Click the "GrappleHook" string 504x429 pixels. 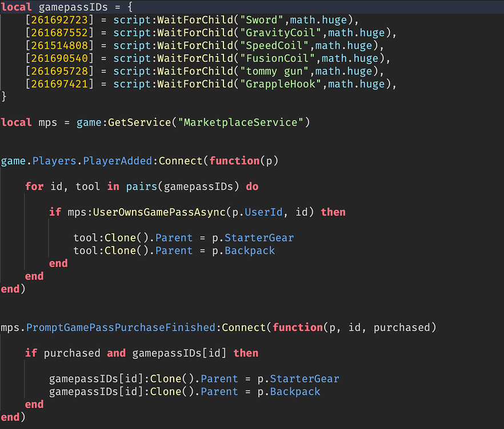(x=281, y=84)
